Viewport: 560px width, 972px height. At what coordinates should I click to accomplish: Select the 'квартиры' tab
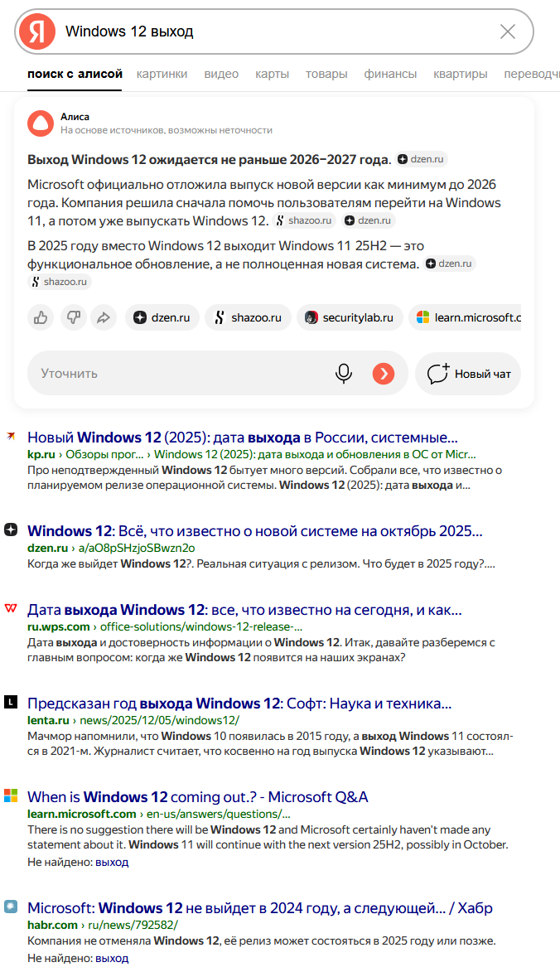coord(461,74)
